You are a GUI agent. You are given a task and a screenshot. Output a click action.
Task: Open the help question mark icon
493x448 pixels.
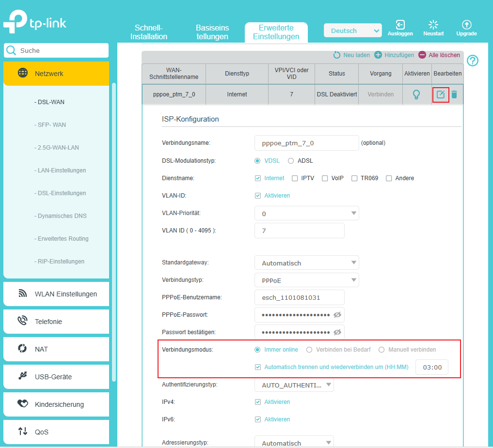(x=472, y=61)
